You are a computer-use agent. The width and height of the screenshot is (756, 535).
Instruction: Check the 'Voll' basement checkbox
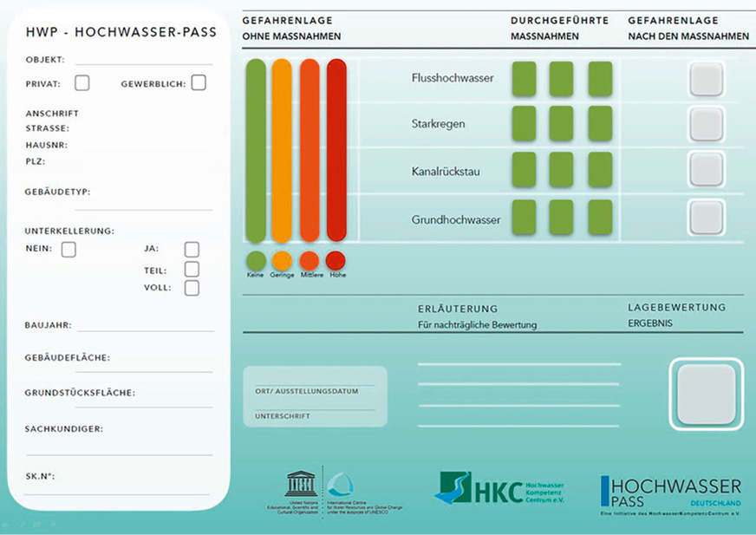(x=192, y=288)
